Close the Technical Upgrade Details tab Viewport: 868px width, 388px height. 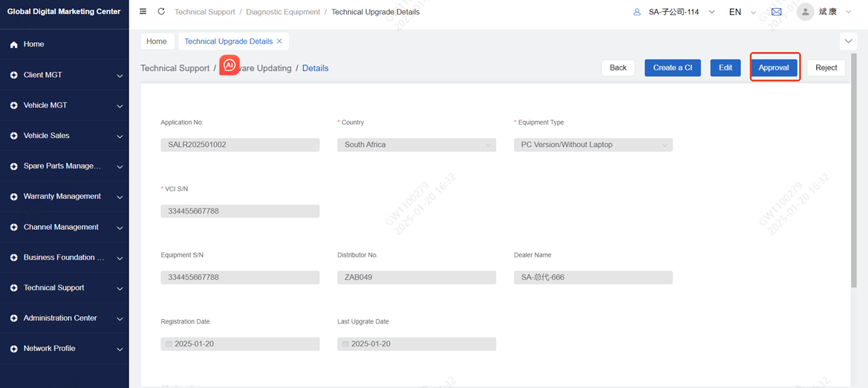[279, 42]
